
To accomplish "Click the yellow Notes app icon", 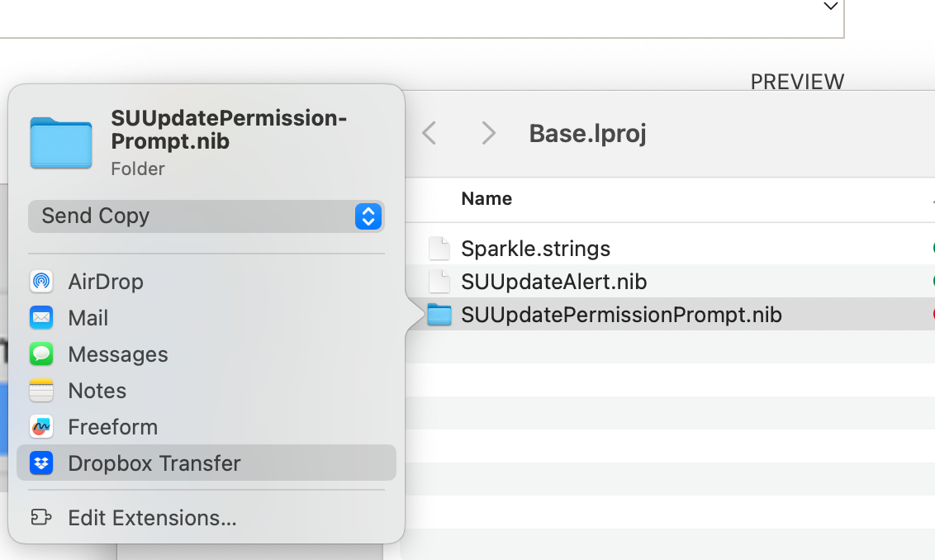I will click(x=41, y=391).
